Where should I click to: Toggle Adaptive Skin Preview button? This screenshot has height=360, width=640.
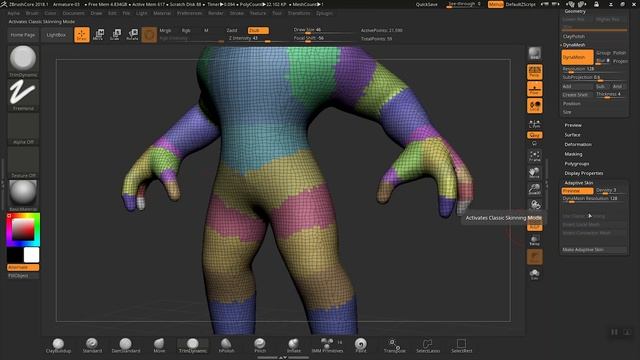pyautogui.click(x=577, y=191)
